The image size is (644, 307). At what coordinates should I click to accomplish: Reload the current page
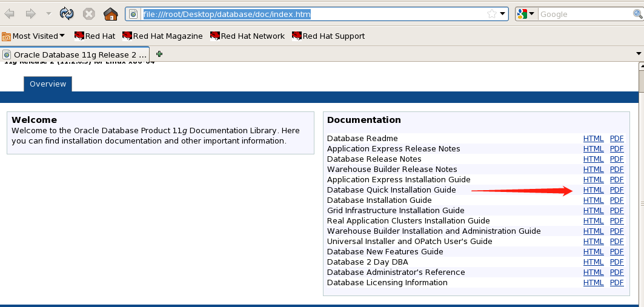coord(67,14)
